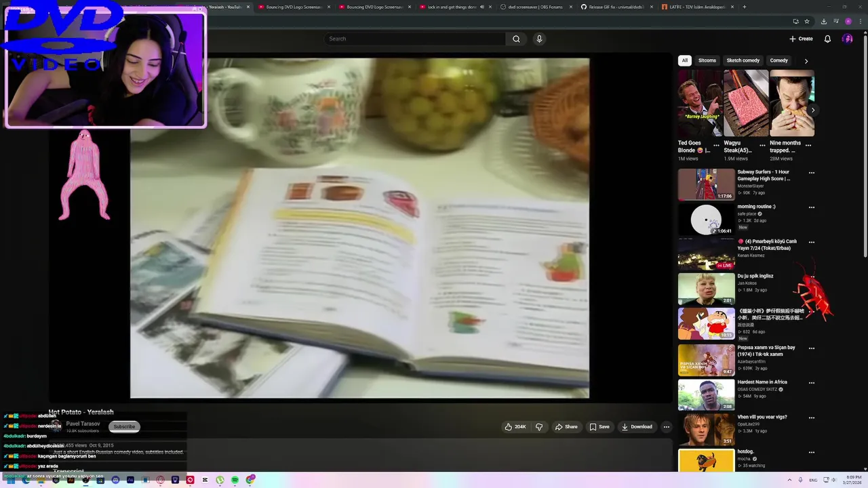Switch ENG input language in tray
This screenshot has width=868, height=488.
[813, 480]
